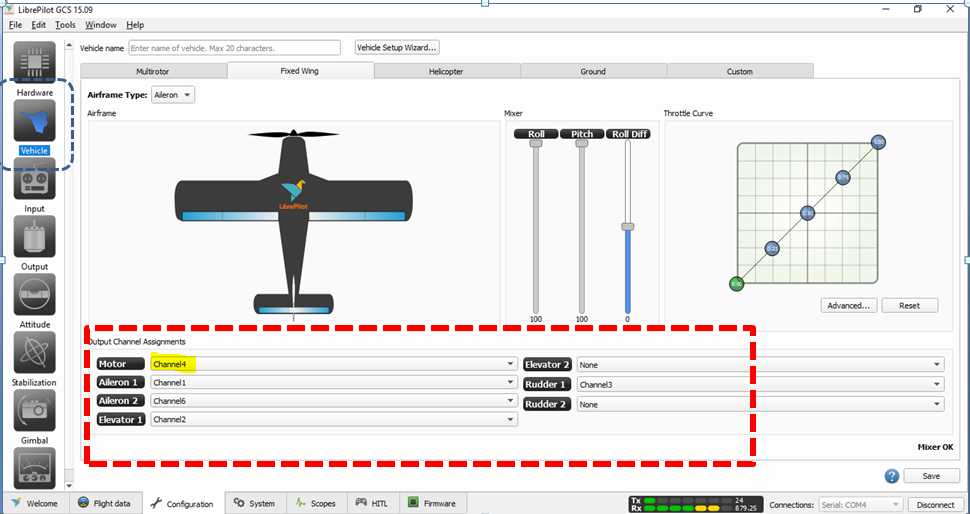
Task: Open the Hardware configuration icon
Action: [x=34, y=63]
